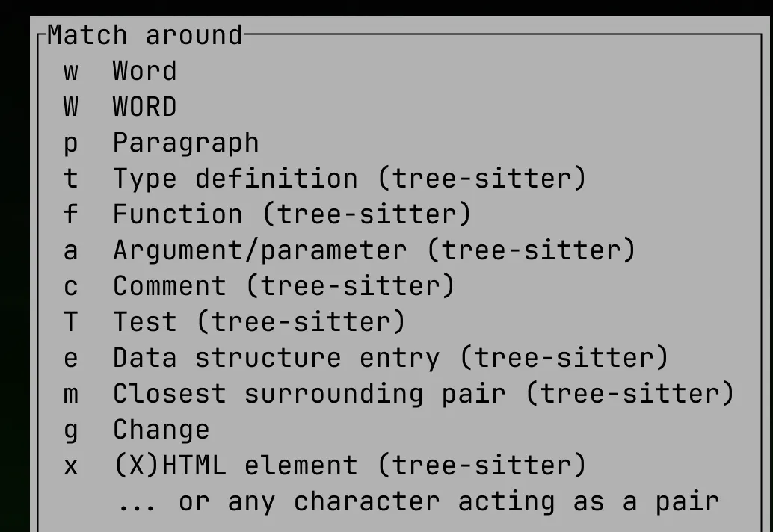Click the "or any character" hint line
The image size is (773, 532).
point(419,502)
